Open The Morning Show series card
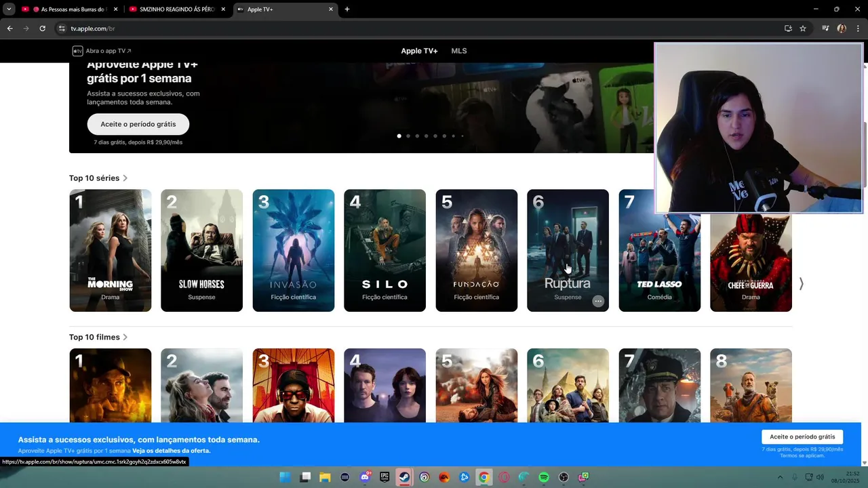The image size is (868, 488). click(x=111, y=251)
